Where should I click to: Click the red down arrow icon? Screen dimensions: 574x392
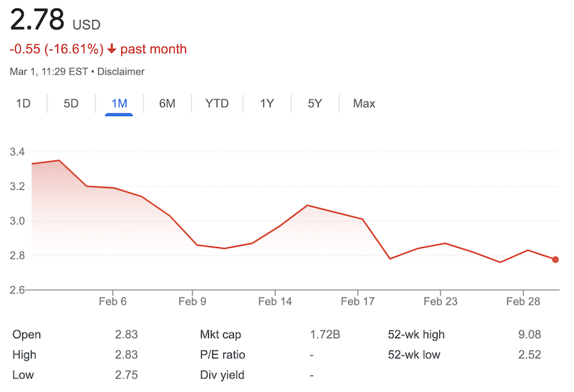tap(112, 49)
